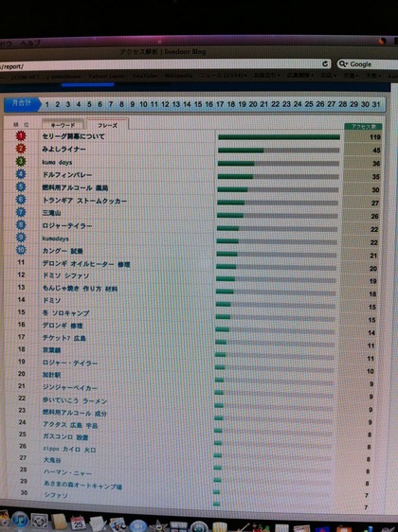Screen dimensions: 398x532
Task: Click the phrase kuma days
Action: (x=57, y=162)
